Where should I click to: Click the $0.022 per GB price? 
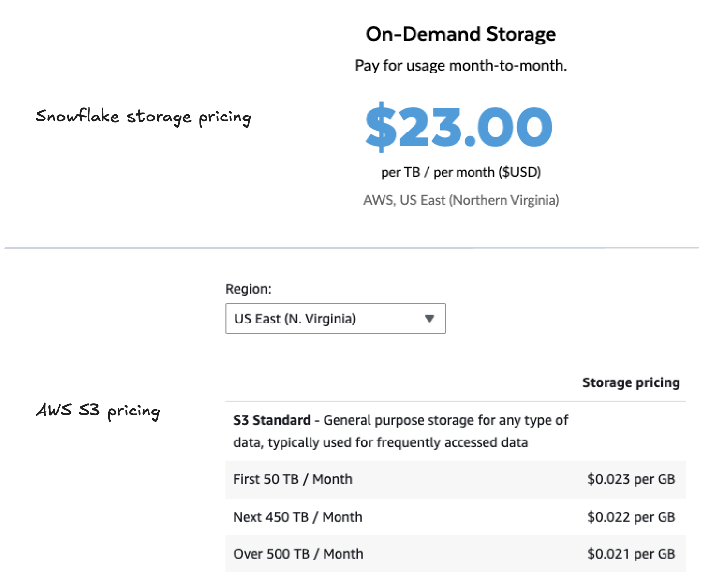631,517
